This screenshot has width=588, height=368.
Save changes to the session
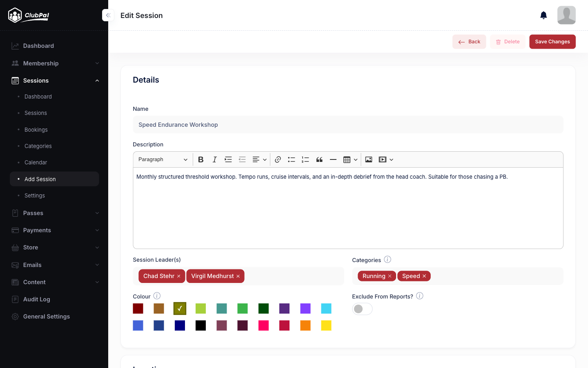(552, 41)
